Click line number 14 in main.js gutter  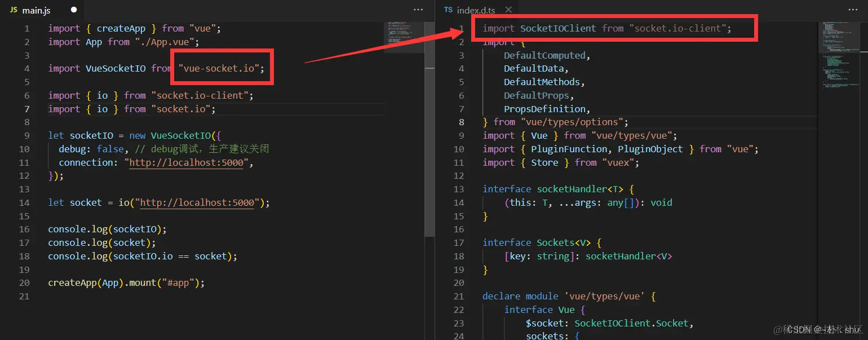pyautogui.click(x=24, y=202)
